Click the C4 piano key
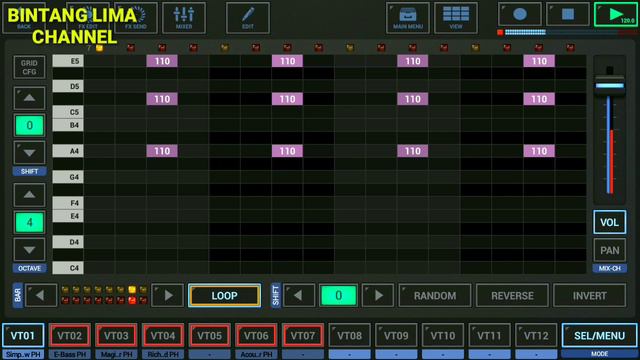640x360 pixels. pyautogui.click(x=68, y=268)
